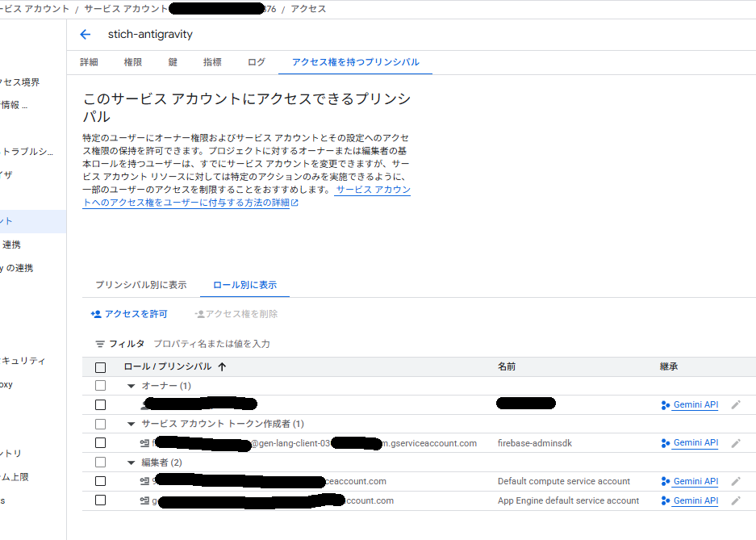
Task: Switch to the 権限 tab
Action: tap(133, 62)
